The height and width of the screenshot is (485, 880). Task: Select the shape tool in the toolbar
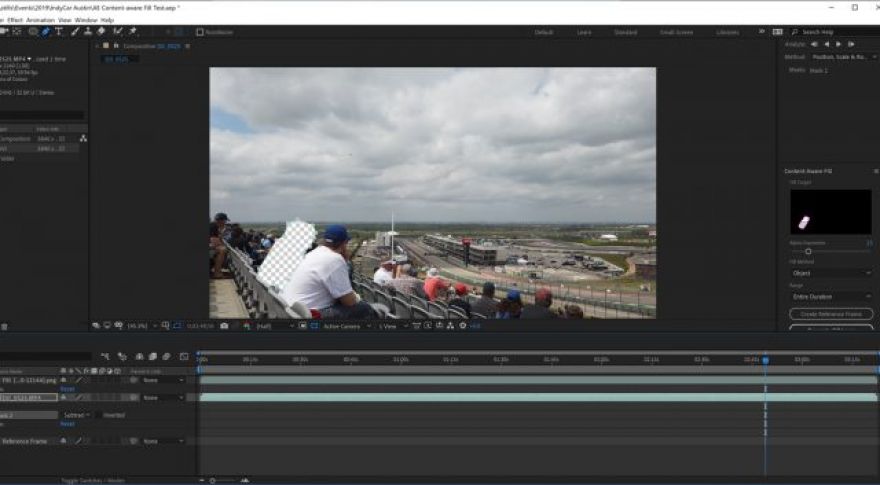click(x=33, y=32)
